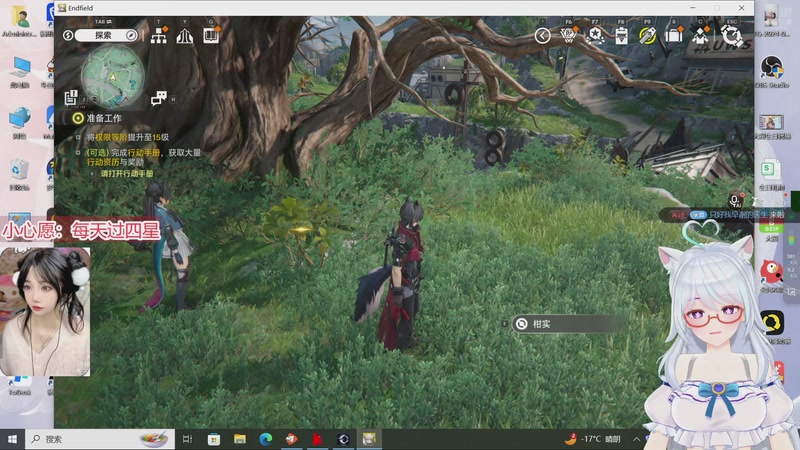The width and height of the screenshot is (800, 450).
Task: Open the weather widget -17°C 晴朗
Action: click(x=593, y=439)
